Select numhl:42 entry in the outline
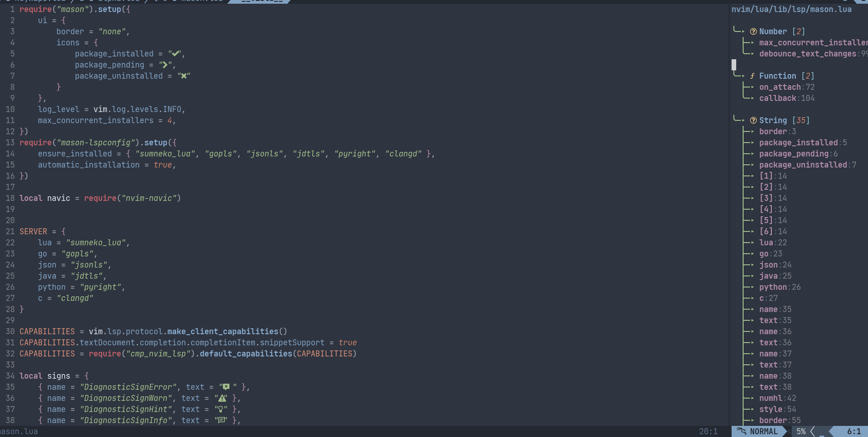Image resolution: width=868 pixels, height=437 pixels. [x=777, y=398]
